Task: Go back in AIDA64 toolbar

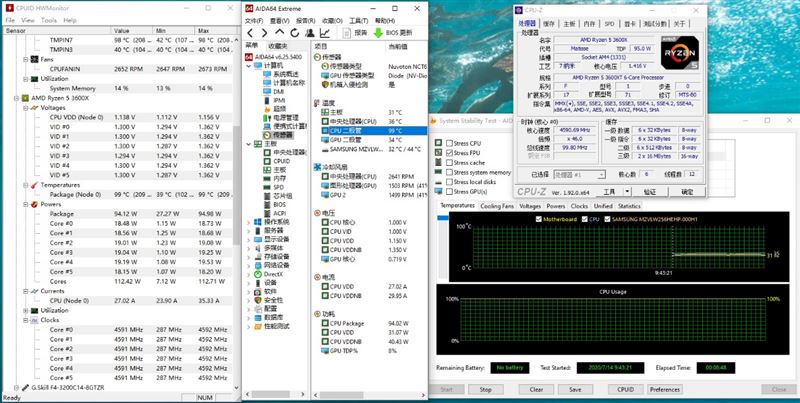Action: point(249,33)
